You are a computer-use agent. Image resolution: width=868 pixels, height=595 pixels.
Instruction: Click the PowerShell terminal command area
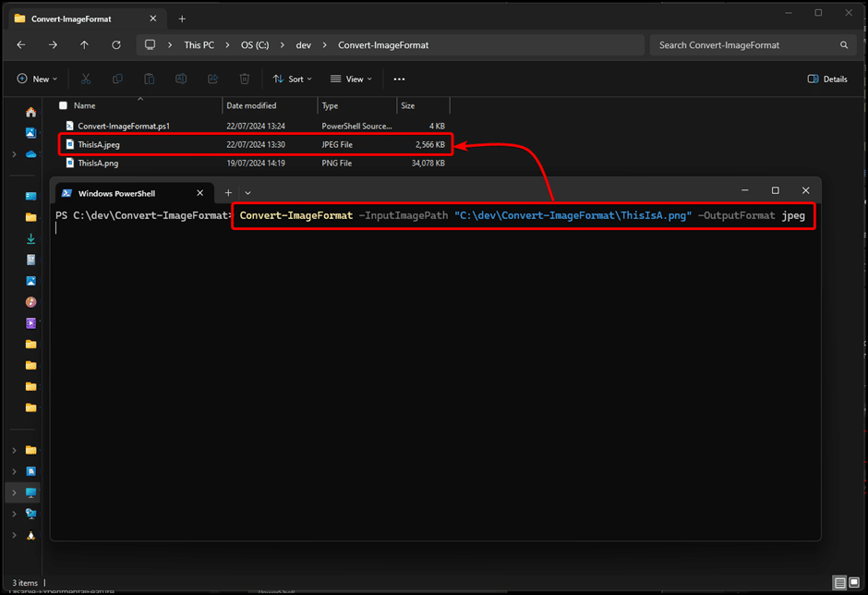(435, 371)
